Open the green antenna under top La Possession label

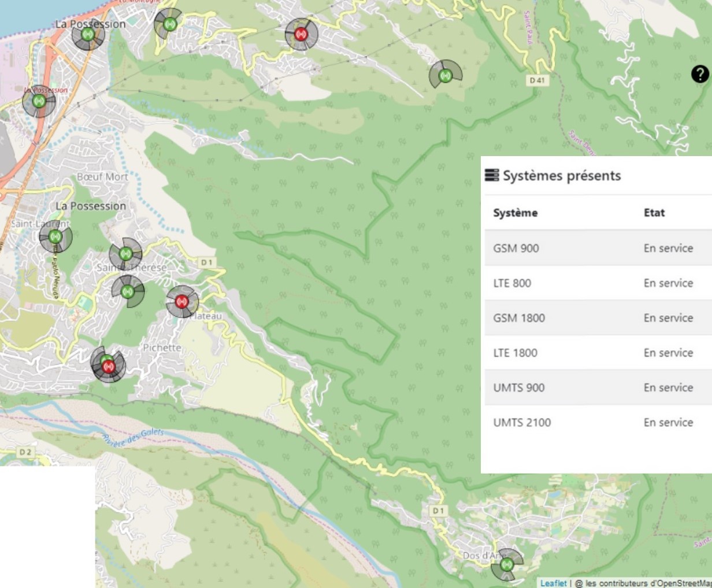(88, 35)
